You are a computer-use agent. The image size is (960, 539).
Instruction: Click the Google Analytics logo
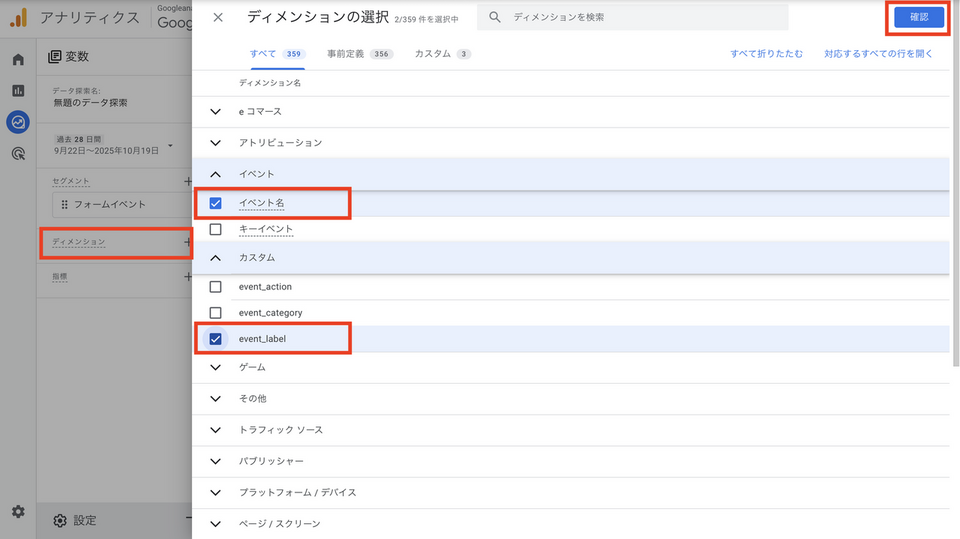[x=18, y=17]
